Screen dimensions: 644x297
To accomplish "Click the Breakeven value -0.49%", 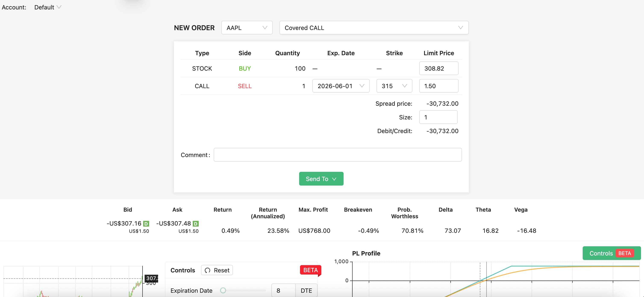I will pos(369,231).
